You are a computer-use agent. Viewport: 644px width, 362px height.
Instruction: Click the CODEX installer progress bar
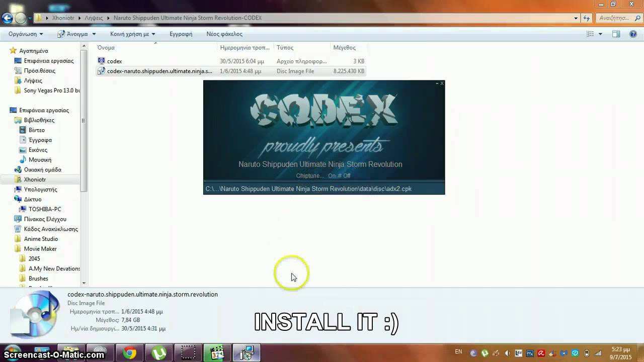tap(324, 182)
